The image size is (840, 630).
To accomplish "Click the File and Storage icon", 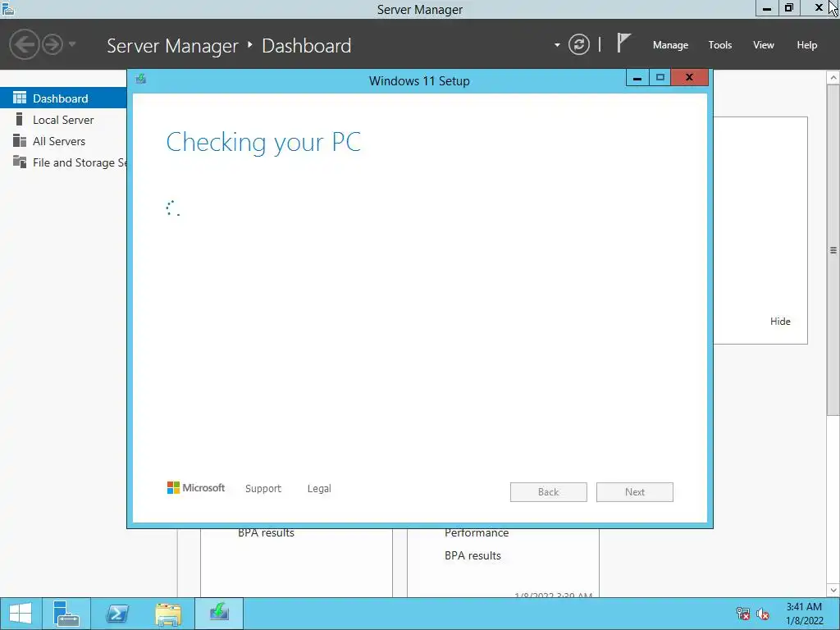I will [x=20, y=162].
